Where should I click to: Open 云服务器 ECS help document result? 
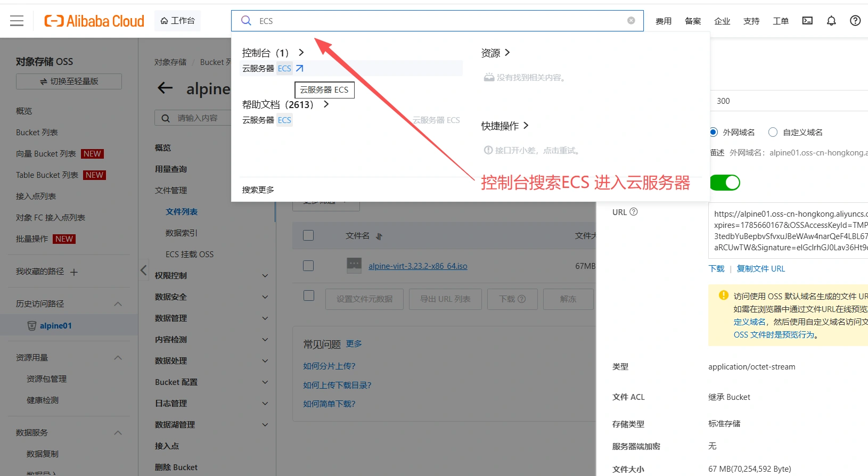tap(267, 120)
